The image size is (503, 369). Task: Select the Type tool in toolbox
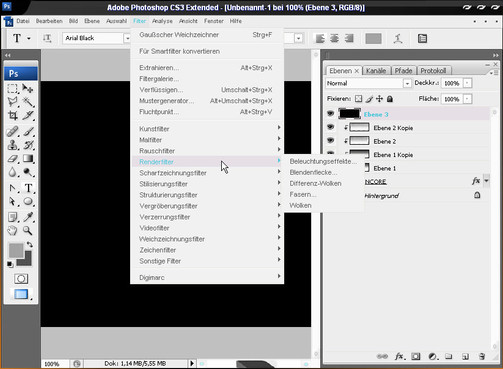(28, 188)
